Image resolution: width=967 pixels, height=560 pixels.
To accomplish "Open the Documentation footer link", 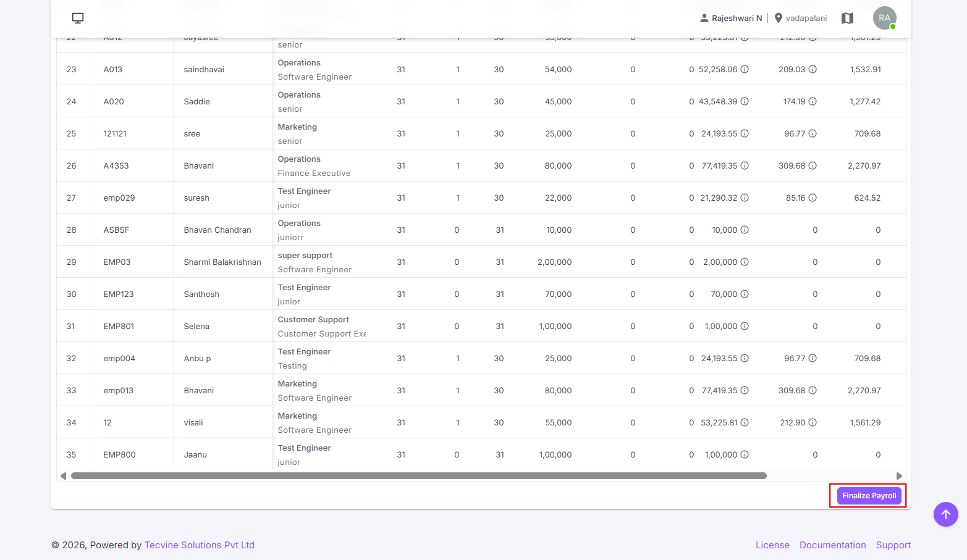I will click(x=833, y=545).
